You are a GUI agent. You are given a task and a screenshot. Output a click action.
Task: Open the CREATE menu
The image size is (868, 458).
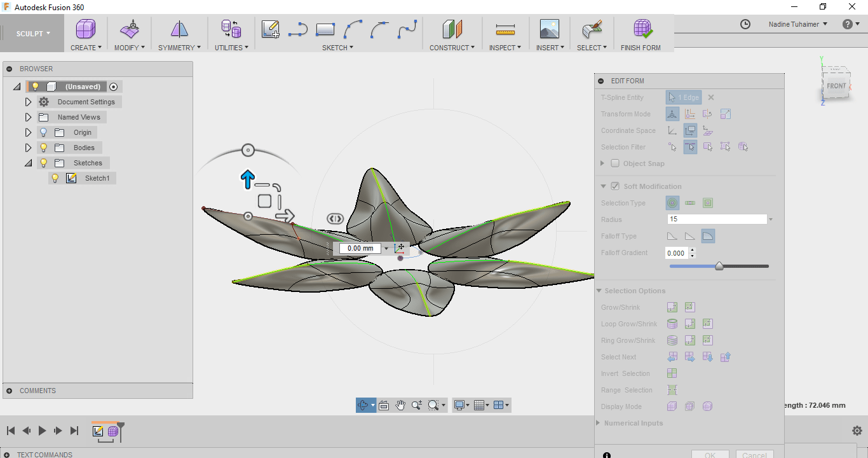coord(86,48)
